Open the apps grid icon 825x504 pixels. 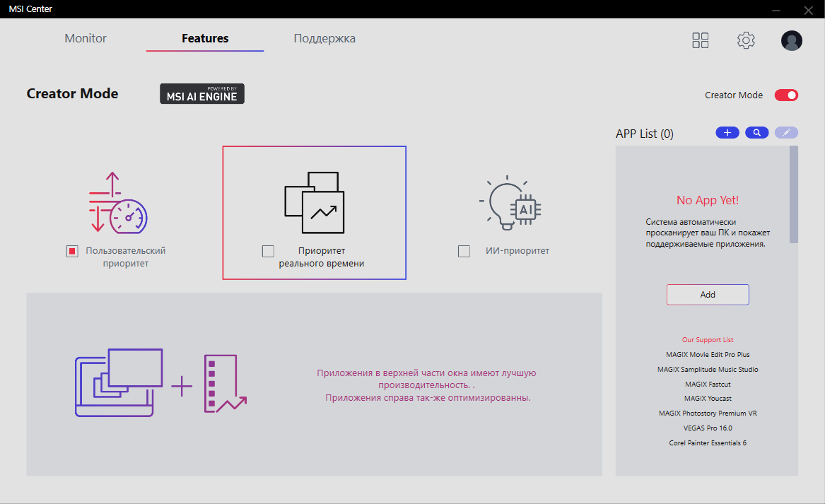click(x=701, y=40)
